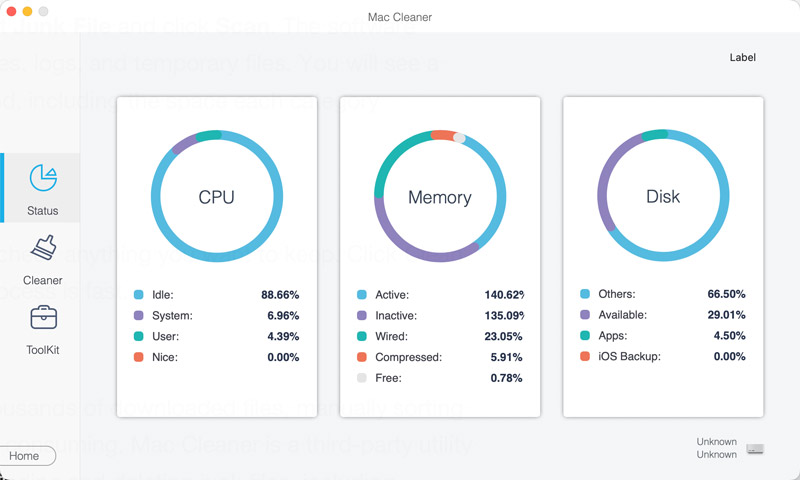Click the teal Wired legend dot

(x=362, y=336)
